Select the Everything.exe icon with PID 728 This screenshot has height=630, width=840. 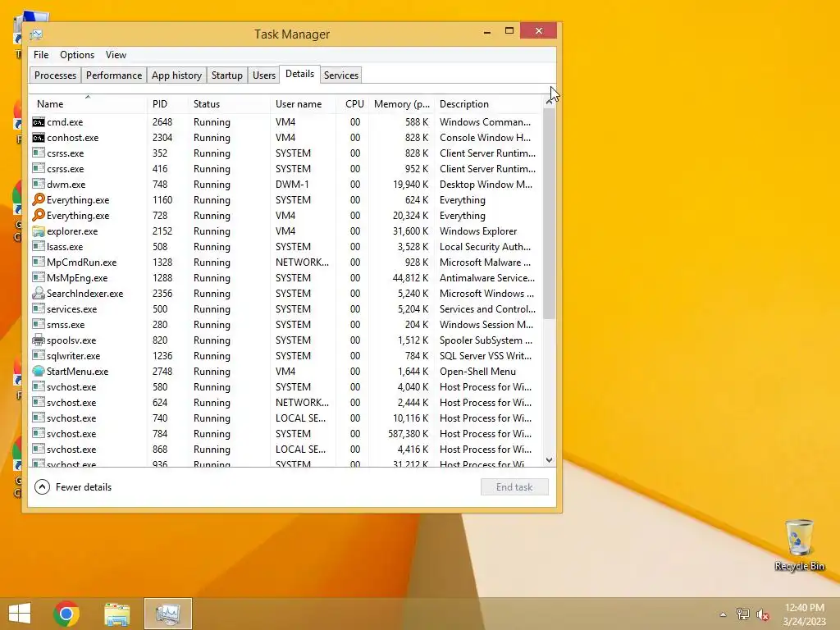click(x=38, y=216)
